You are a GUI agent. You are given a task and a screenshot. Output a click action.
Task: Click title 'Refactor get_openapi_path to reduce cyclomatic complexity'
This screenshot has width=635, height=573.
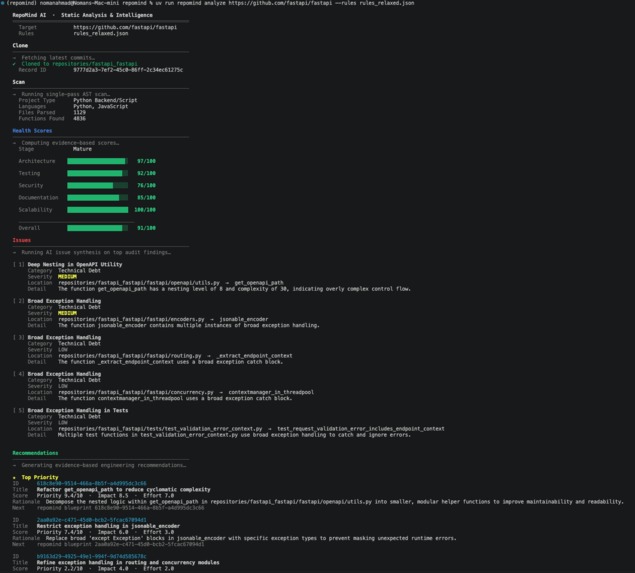124,489
